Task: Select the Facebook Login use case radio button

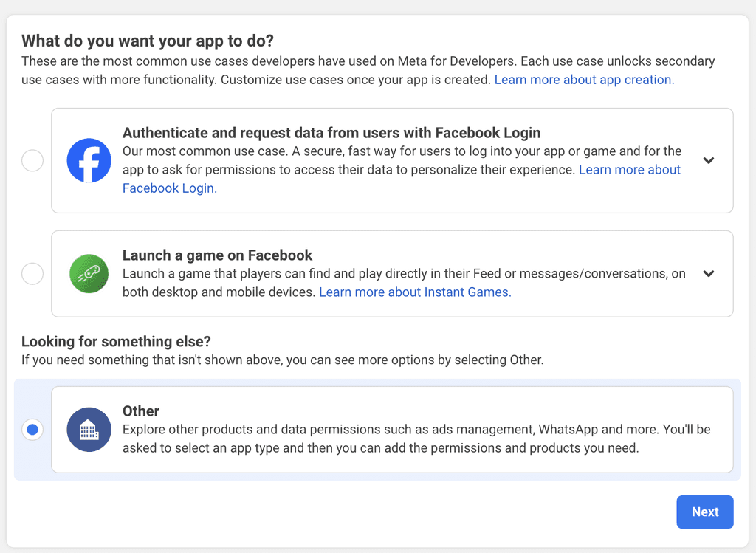Action: (32, 160)
